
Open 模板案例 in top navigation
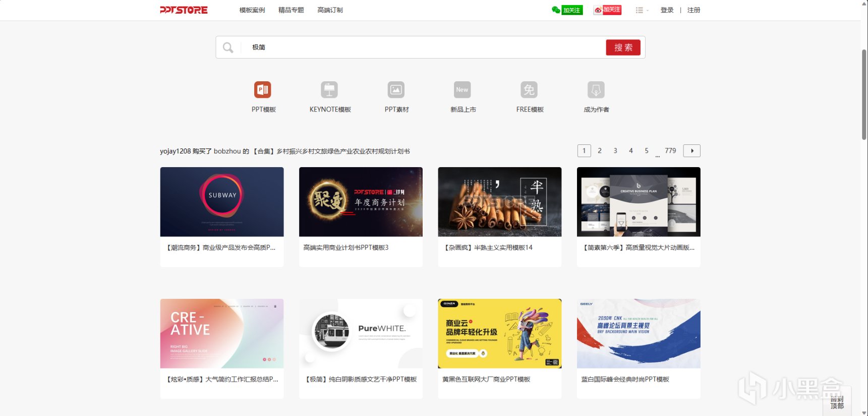pos(252,10)
